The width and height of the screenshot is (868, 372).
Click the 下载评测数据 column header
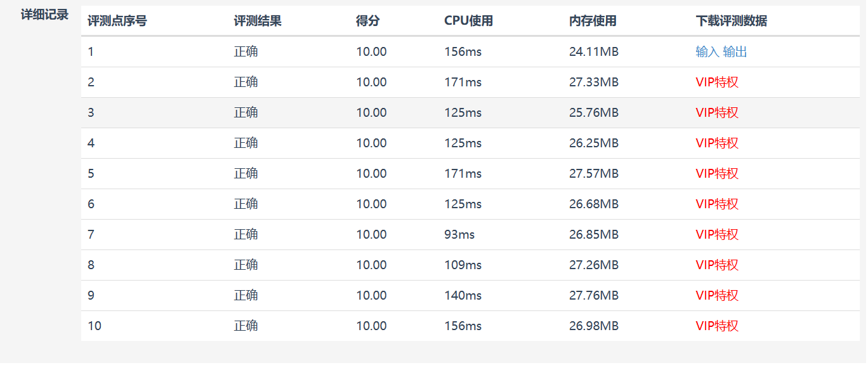(732, 21)
